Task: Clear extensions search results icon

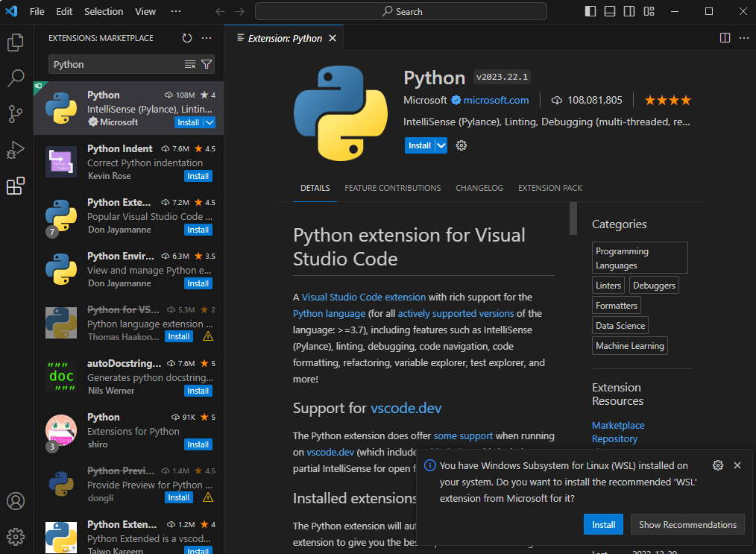Action: 190,65
